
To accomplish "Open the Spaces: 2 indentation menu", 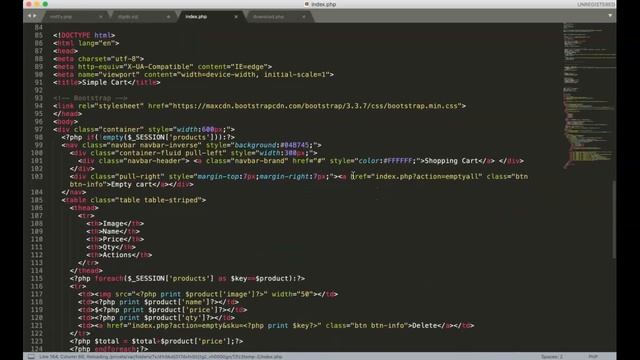I will (x=551, y=357).
